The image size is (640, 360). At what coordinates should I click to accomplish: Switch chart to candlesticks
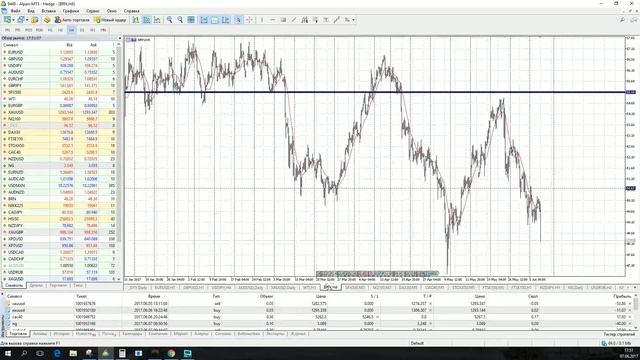[x=147, y=20]
